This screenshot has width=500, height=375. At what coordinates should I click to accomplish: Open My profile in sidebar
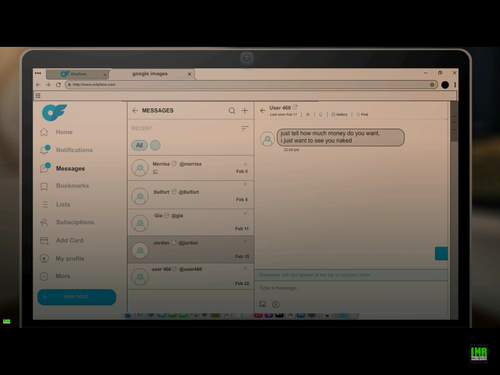pyautogui.click(x=70, y=259)
